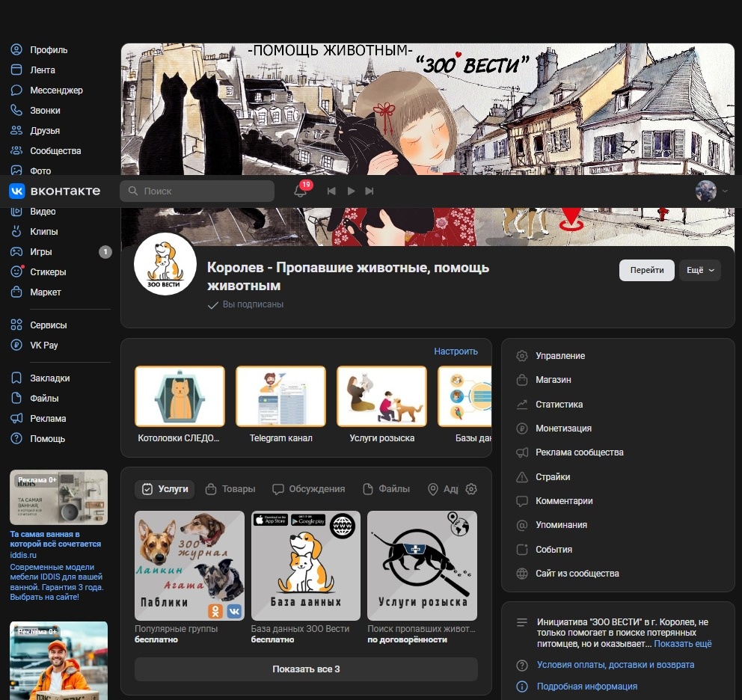The width and height of the screenshot is (742, 700).
Task: Open Реклама сообщества
Action: point(569,453)
